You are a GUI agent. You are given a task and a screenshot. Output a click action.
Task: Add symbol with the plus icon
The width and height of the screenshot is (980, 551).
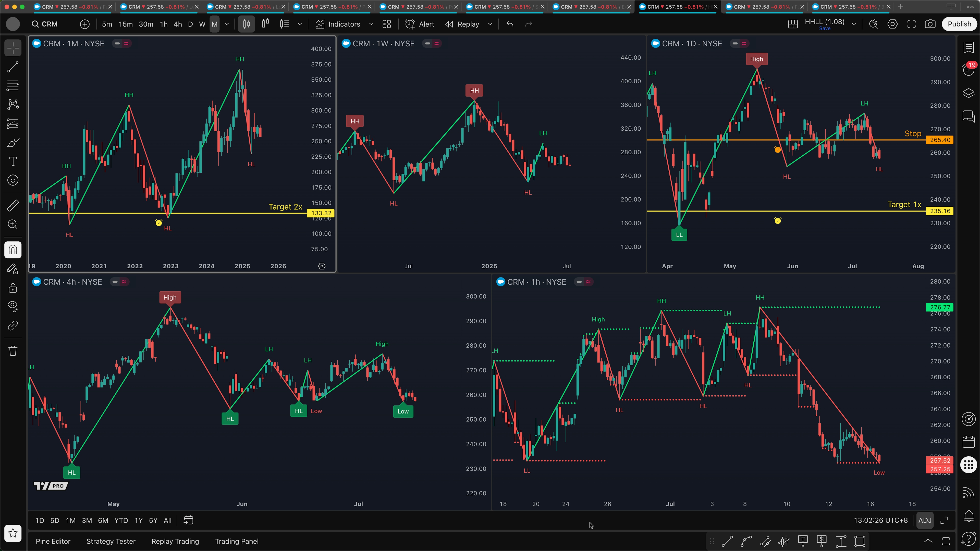[85, 24]
